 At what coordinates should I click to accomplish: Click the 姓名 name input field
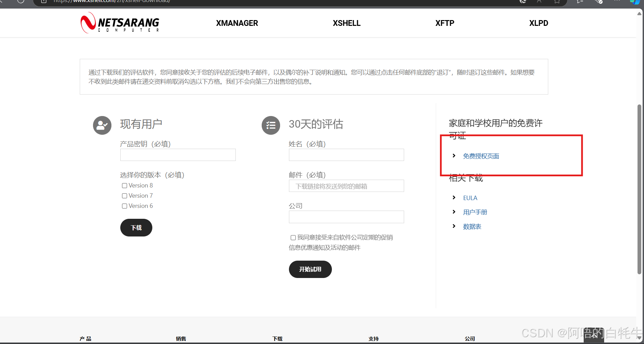pos(347,155)
